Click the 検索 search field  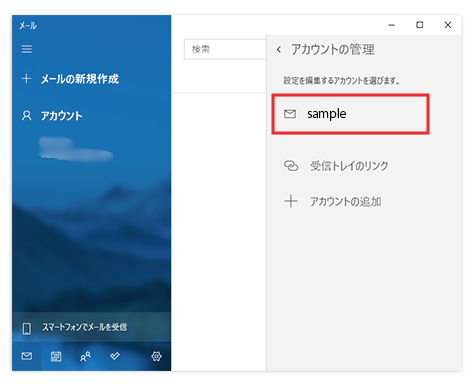(225, 49)
